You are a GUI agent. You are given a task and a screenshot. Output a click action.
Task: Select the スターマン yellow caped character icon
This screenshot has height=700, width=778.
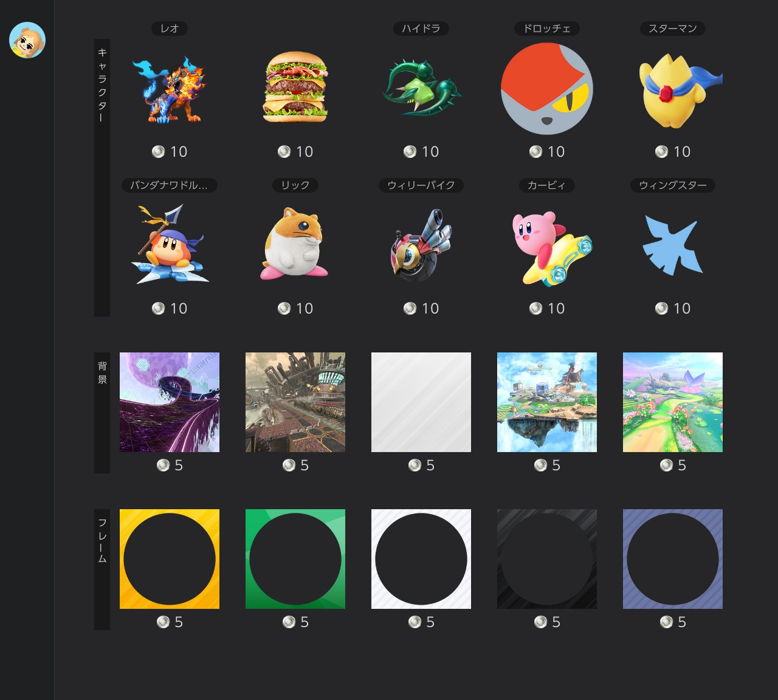[673, 90]
